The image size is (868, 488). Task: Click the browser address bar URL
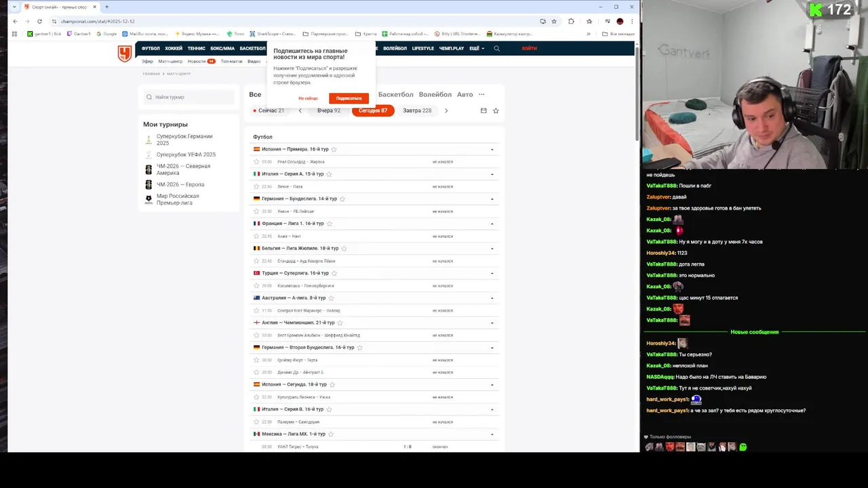(x=98, y=21)
